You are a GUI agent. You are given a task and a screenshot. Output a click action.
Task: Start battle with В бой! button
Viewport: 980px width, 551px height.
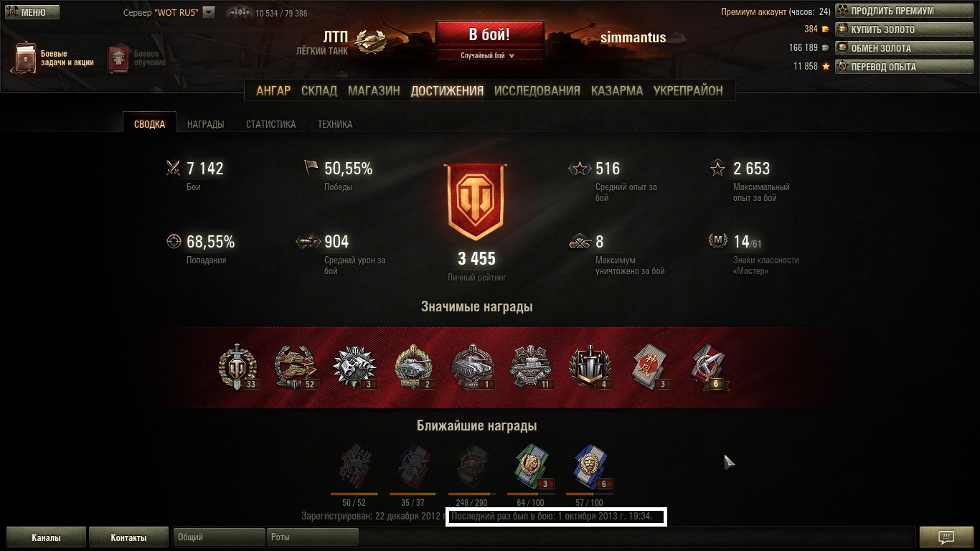[489, 34]
